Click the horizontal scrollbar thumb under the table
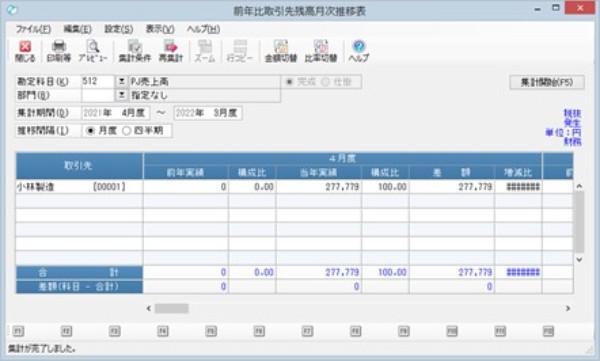 171,309
